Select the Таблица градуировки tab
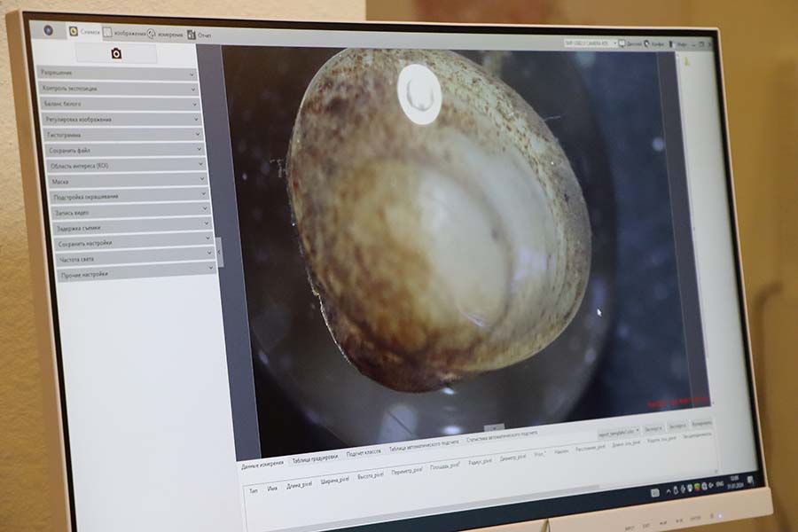This screenshot has height=532, width=798. (x=315, y=458)
